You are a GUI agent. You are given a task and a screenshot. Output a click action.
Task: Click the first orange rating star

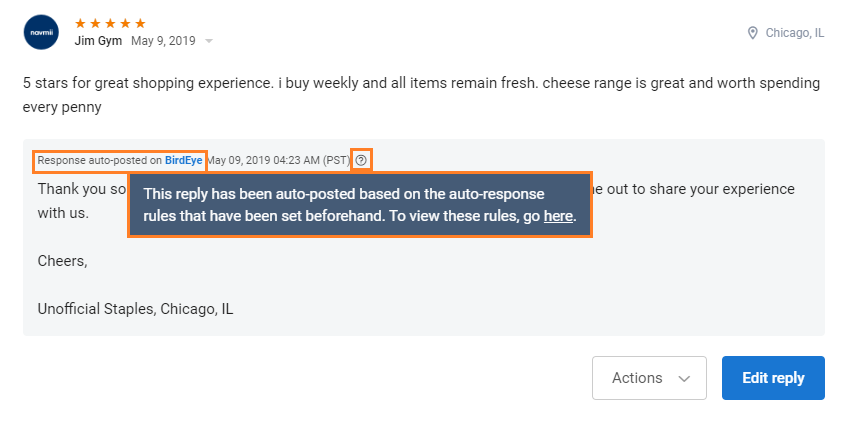81,23
